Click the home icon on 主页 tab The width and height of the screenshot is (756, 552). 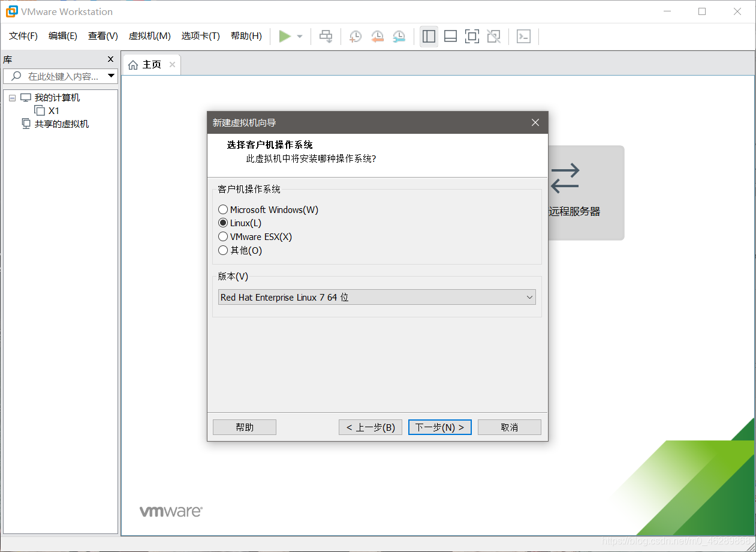(133, 65)
